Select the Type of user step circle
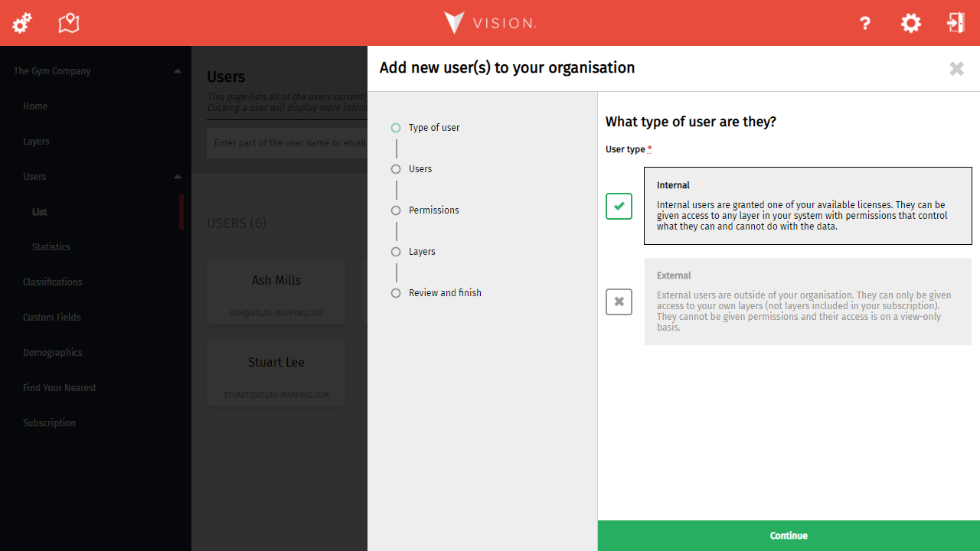 pos(396,128)
